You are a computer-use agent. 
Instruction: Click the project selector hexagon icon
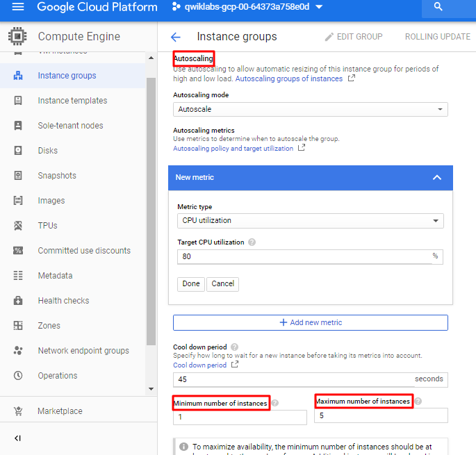176,6
